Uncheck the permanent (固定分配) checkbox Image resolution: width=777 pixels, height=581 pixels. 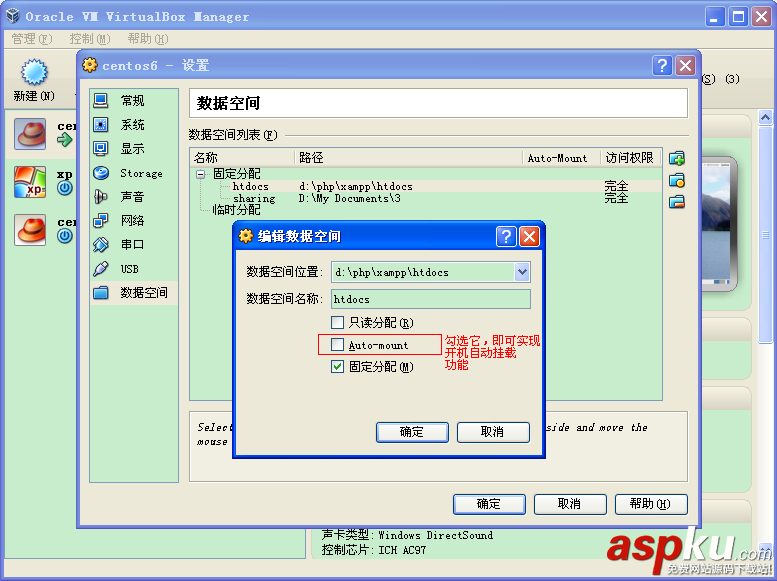point(337,367)
